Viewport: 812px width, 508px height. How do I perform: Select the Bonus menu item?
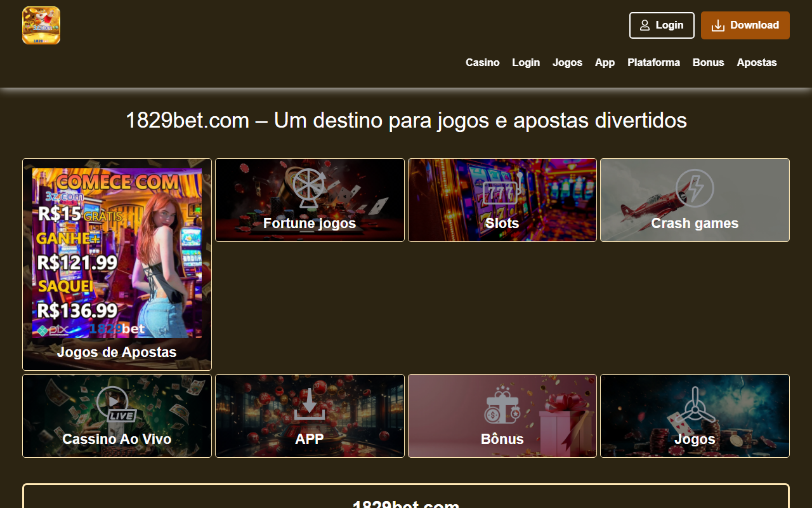coord(708,62)
